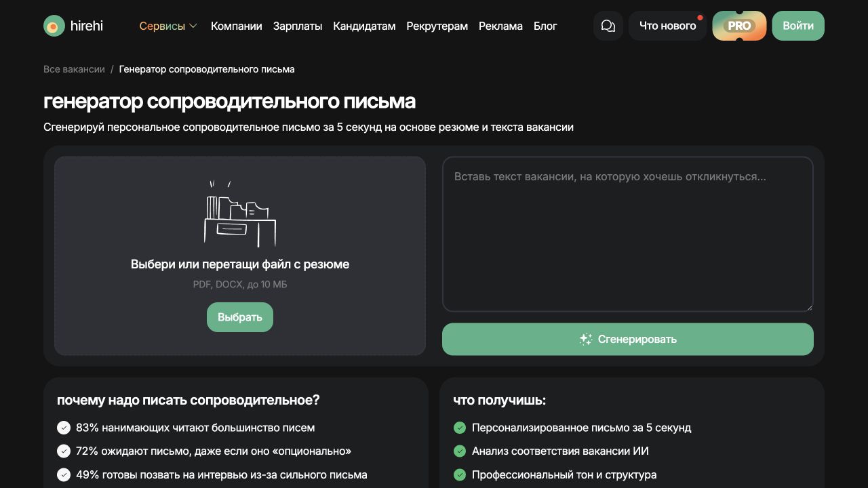Screen dimensions: 868x488
Task: Click the heading генератор сопроводительного письма
Action: [x=229, y=101]
